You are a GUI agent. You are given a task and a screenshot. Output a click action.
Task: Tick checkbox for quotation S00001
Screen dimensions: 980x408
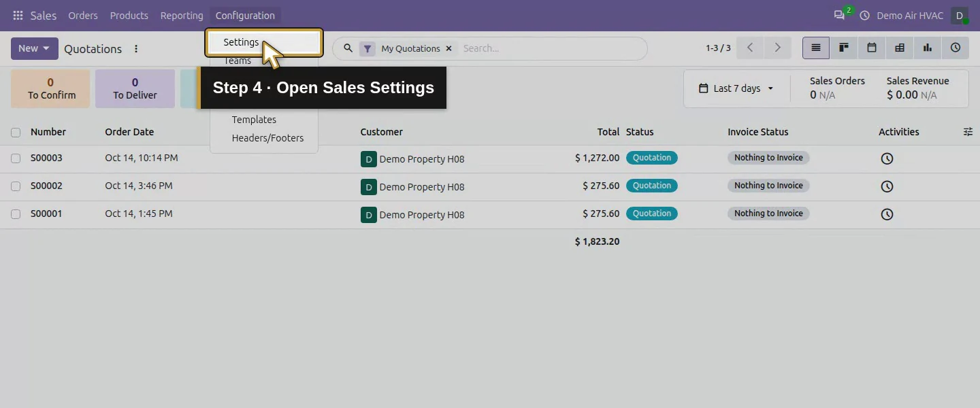16,214
